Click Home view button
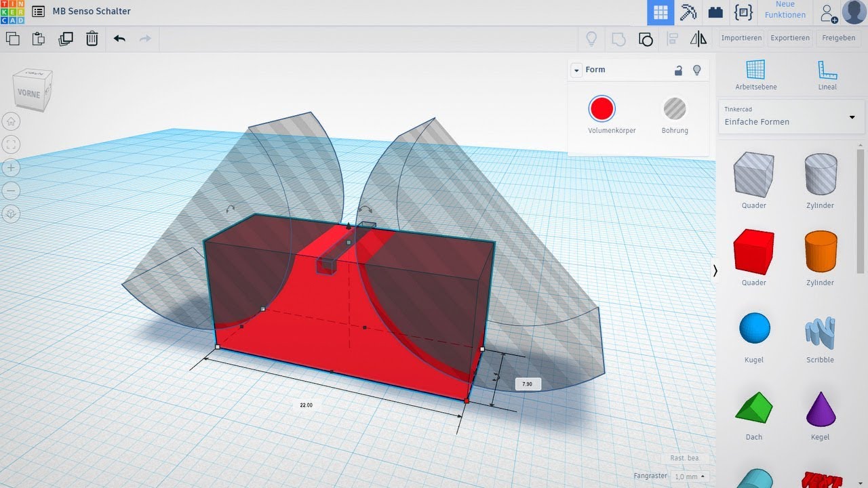 [x=12, y=121]
